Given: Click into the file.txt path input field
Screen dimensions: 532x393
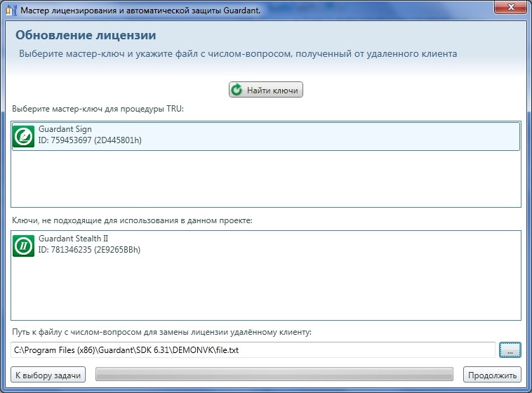Looking at the screenshot, I should (253, 349).
